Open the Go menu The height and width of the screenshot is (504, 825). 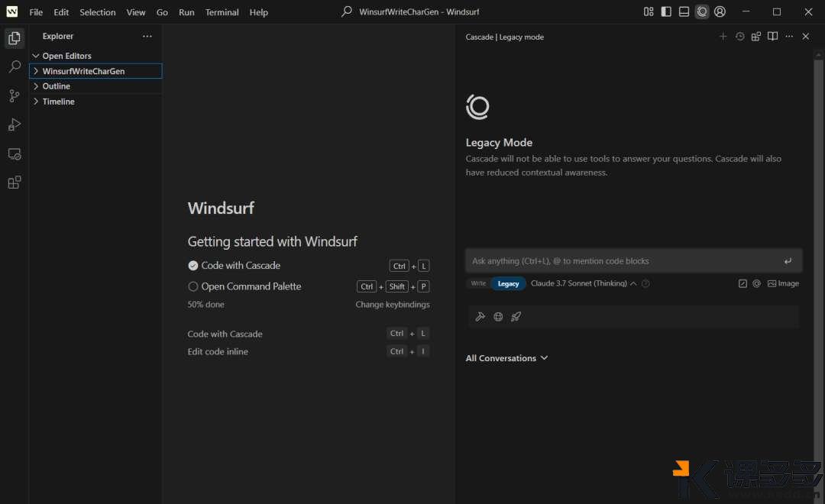pos(162,12)
